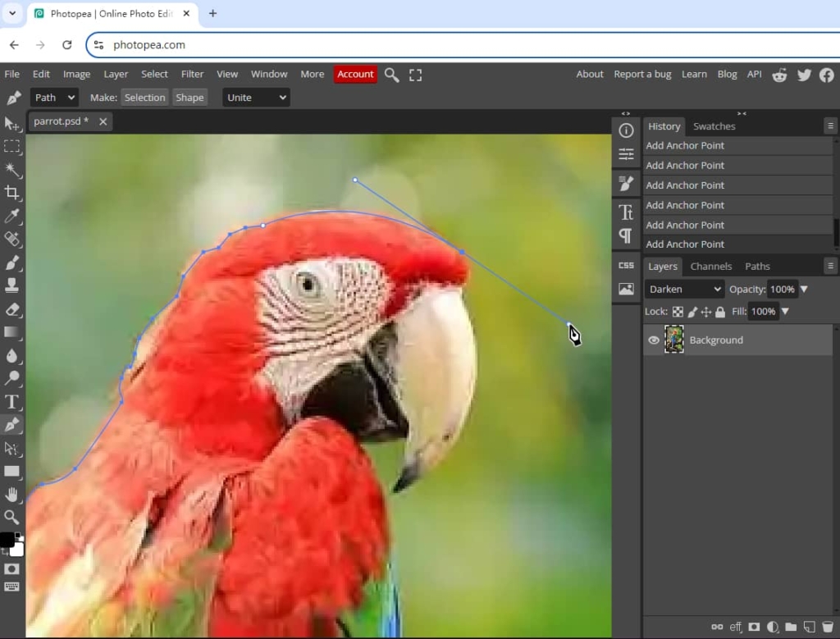Image resolution: width=840 pixels, height=639 pixels.
Task: Open the Adjustment layer icon at layer panel bottom
Action: (774, 628)
